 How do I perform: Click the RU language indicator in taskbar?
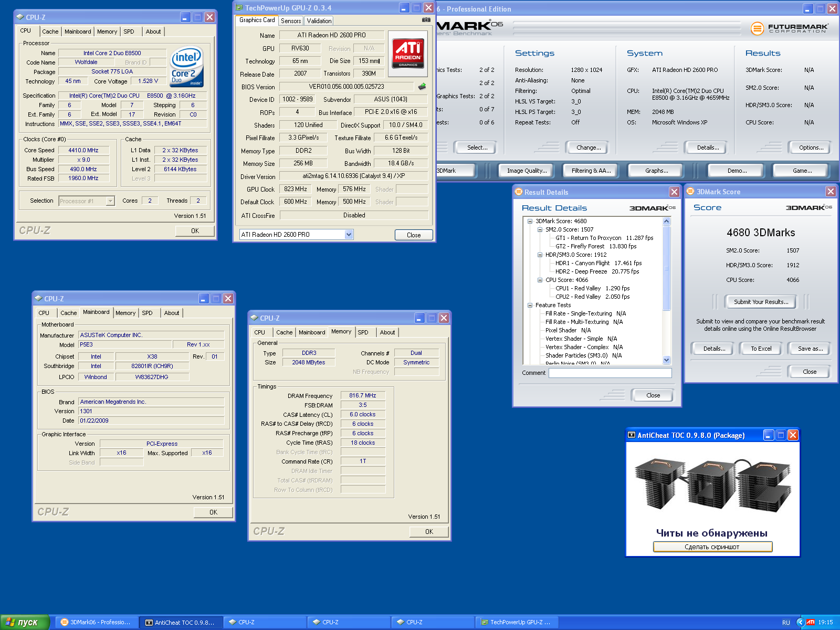tap(785, 623)
